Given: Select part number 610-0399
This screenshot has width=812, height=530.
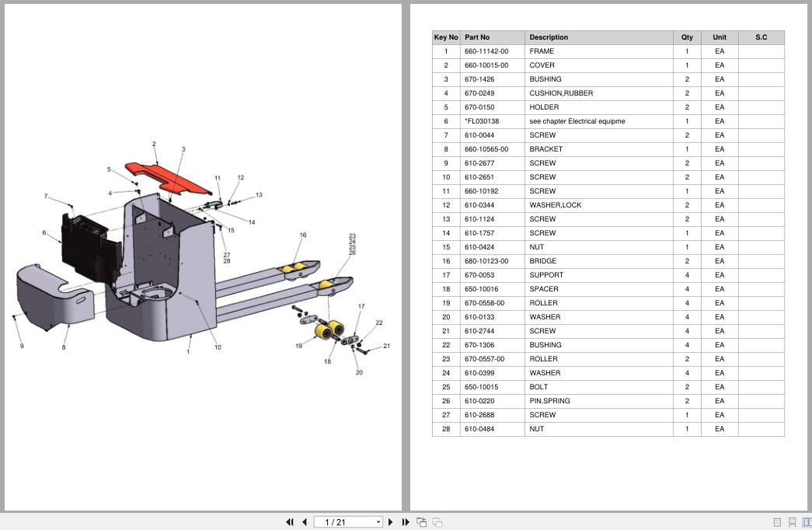Looking at the screenshot, I should click(479, 373).
